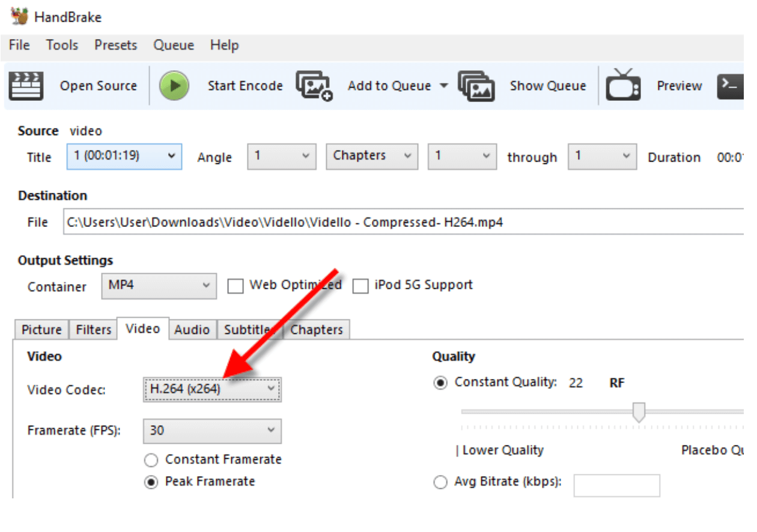Switch to the Subtitles tab
The width and height of the screenshot is (757, 532).
pyautogui.click(x=250, y=330)
